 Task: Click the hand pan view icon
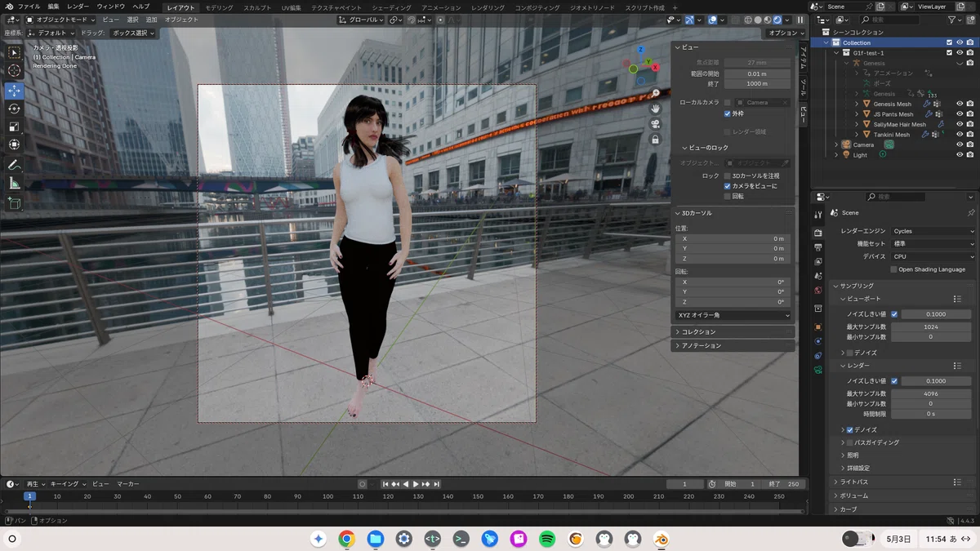click(655, 109)
